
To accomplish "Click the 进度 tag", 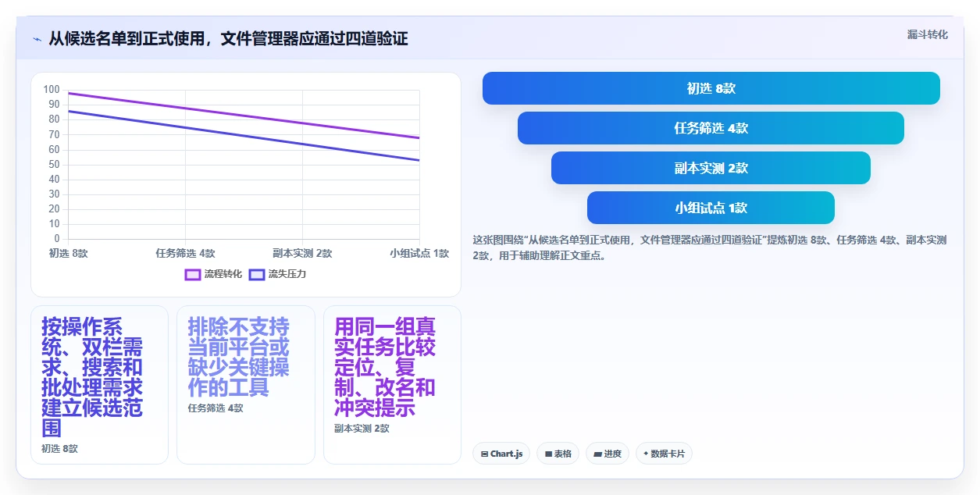I will 608,454.
